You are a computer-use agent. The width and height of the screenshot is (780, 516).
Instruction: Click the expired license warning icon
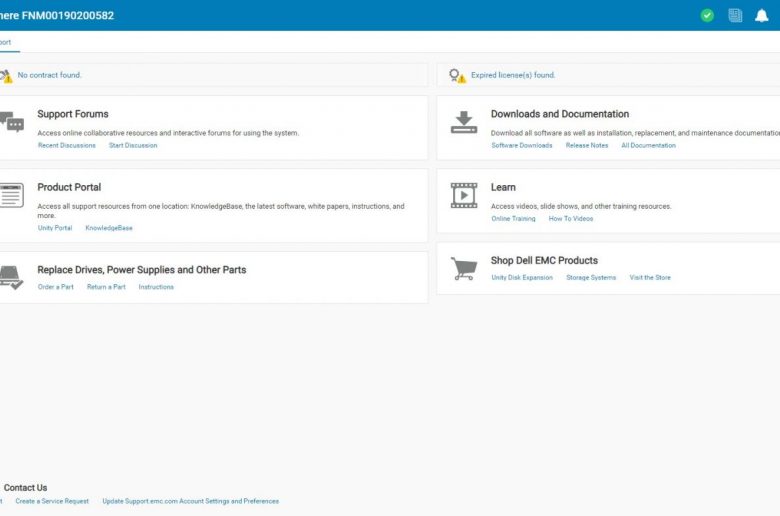tap(457, 76)
